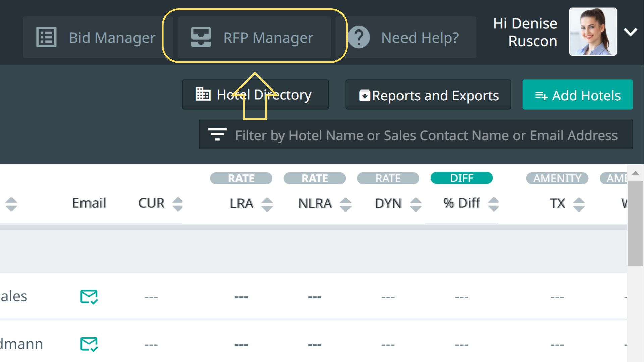Screen dimensions: 644x362
Task: Click the filter lines icon
Action: click(x=217, y=135)
